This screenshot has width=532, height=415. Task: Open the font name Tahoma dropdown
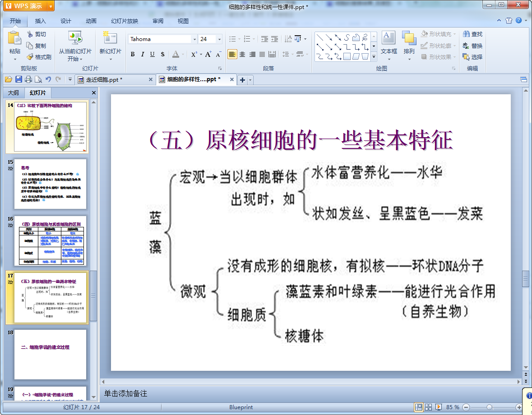[194, 39]
